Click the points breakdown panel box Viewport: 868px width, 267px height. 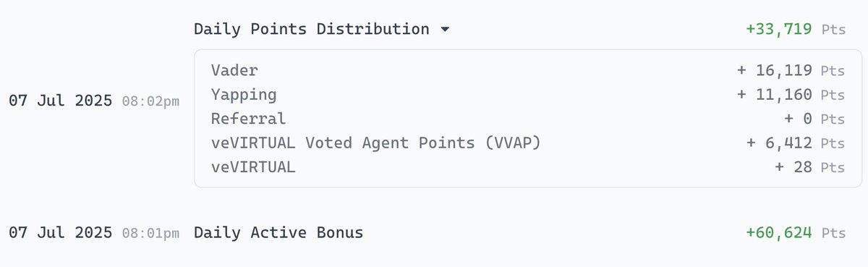pos(527,119)
